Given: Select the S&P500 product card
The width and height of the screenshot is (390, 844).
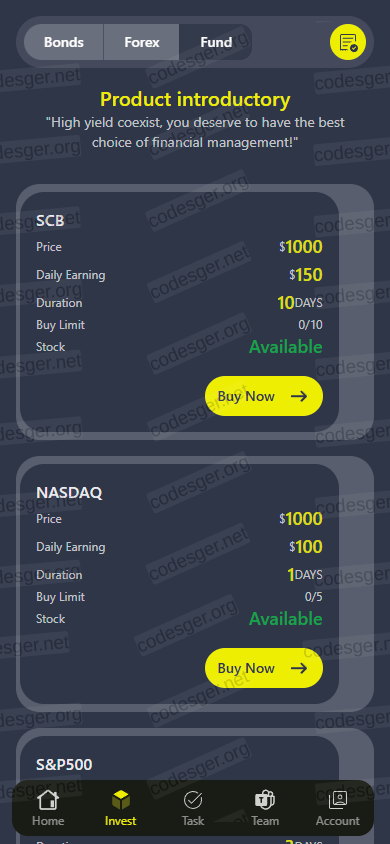Looking at the screenshot, I should 195,786.
